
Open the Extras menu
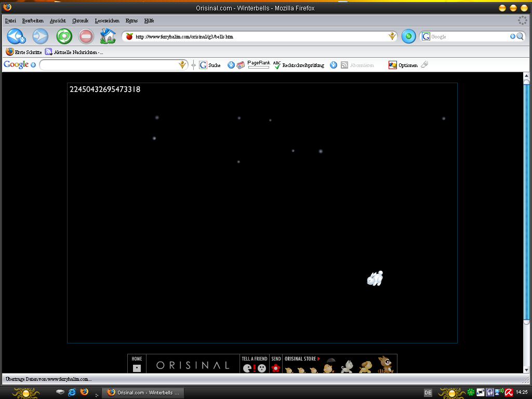point(131,21)
